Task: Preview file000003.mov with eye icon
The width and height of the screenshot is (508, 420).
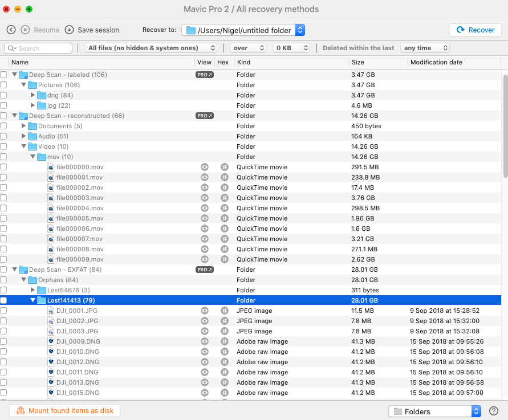Action: 205,198
